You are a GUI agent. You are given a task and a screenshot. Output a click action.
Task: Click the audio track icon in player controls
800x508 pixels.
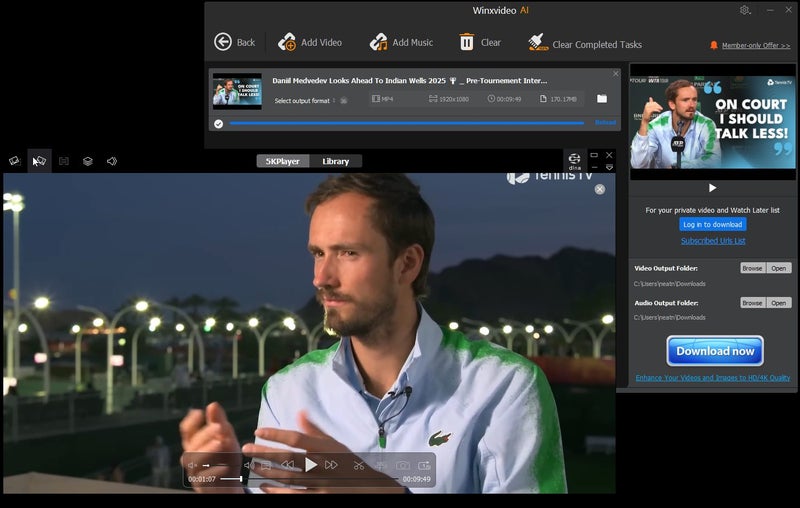coord(249,465)
